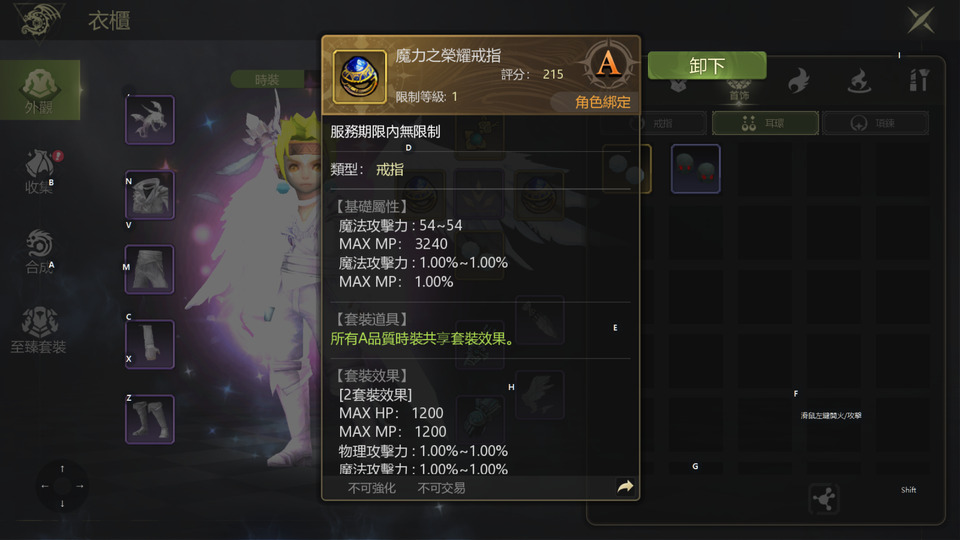Click the 時裝 costume toggle tab
Image resolution: width=960 pixels, height=540 pixels.
click(267, 80)
